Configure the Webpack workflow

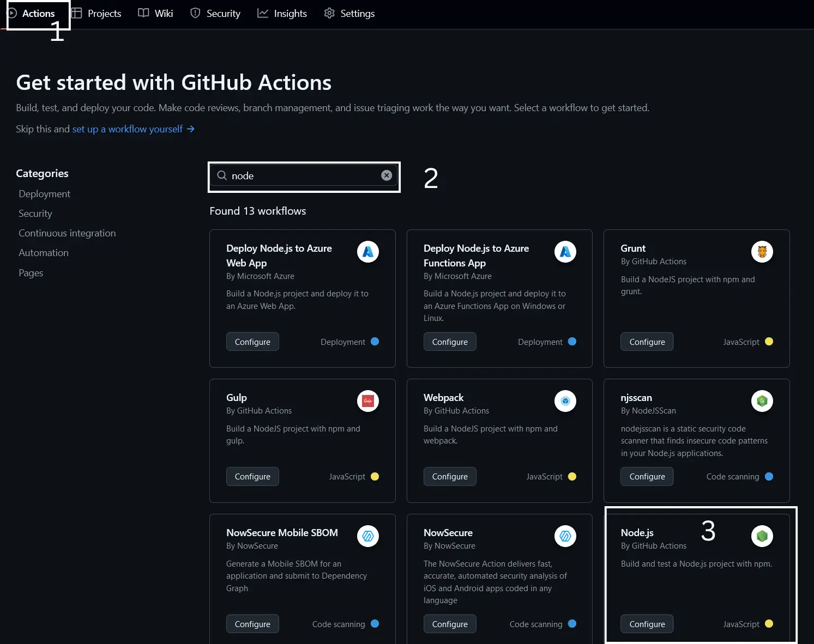click(x=450, y=476)
